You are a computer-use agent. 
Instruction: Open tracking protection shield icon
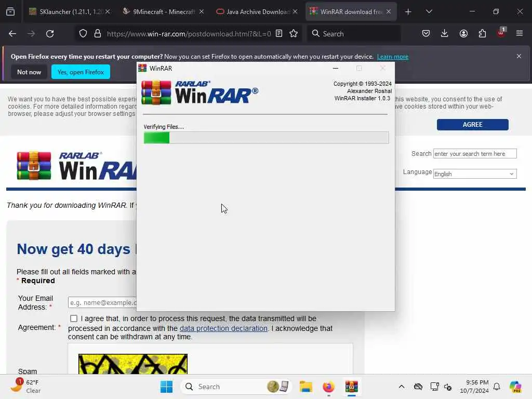click(83, 34)
